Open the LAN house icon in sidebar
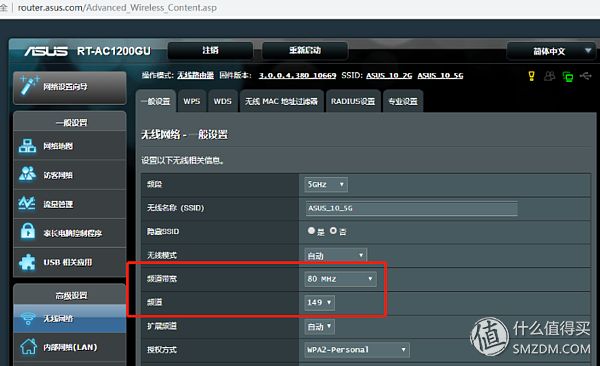The height and width of the screenshot is (366, 600). point(29,346)
